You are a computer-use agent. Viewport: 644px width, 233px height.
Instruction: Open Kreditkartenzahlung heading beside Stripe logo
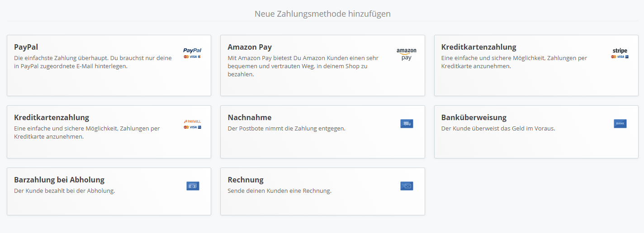478,47
